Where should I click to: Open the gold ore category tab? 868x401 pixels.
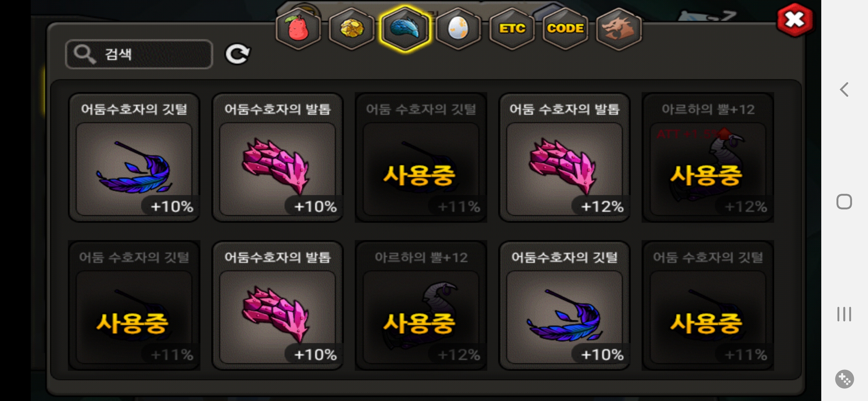(x=352, y=29)
